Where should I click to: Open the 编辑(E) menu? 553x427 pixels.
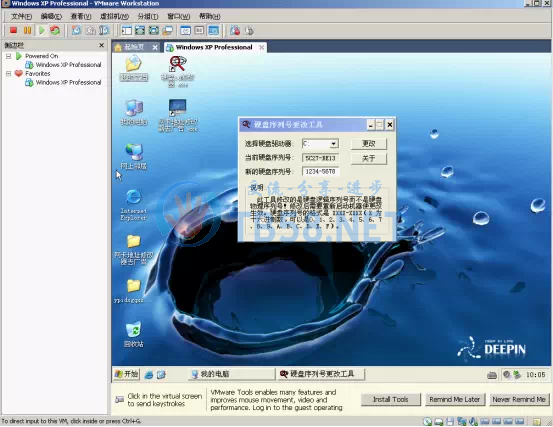click(x=51, y=16)
